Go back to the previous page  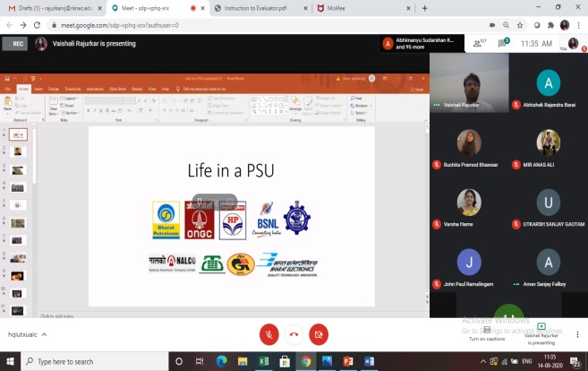(9, 25)
